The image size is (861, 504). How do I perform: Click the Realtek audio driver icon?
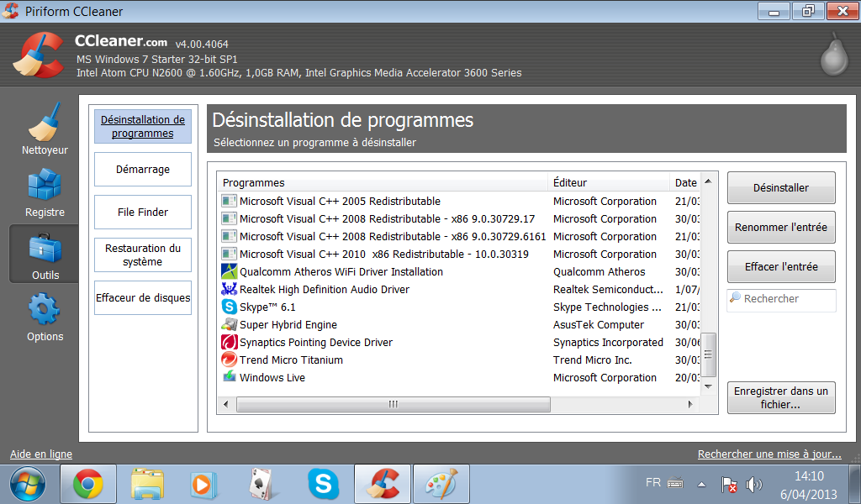229,289
